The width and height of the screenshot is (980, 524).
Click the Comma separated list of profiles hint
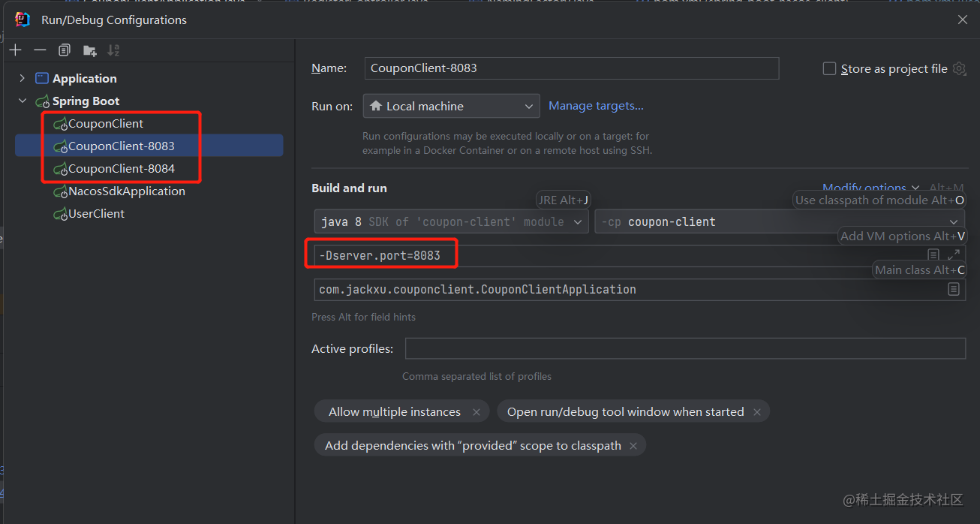476,376
